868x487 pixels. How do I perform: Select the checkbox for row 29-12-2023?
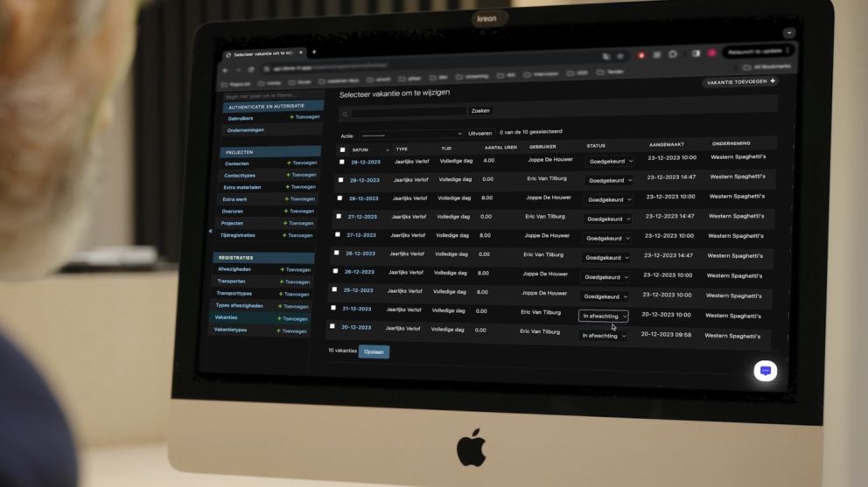click(341, 162)
